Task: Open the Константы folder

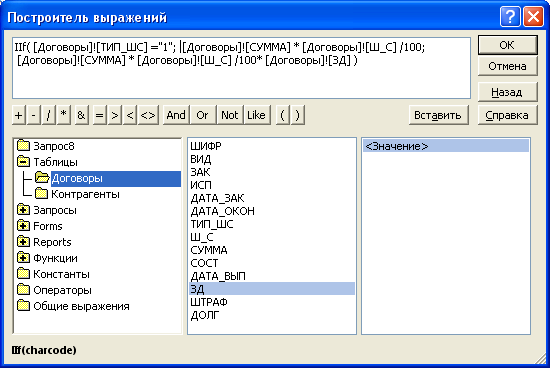Action: point(61,274)
